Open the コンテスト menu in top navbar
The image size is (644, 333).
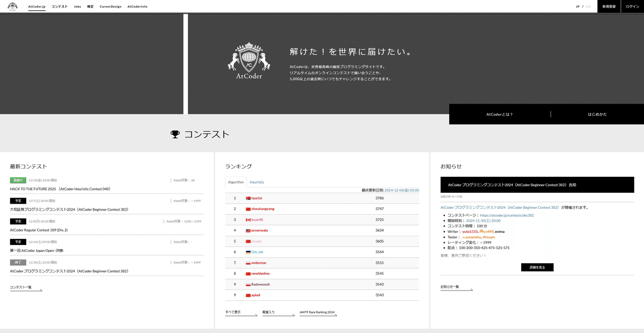60,6
